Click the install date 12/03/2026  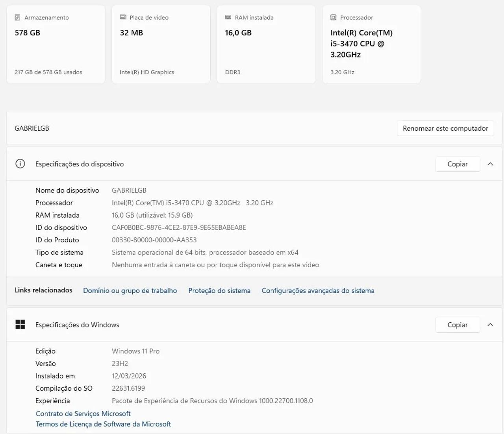tap(129, 376)
